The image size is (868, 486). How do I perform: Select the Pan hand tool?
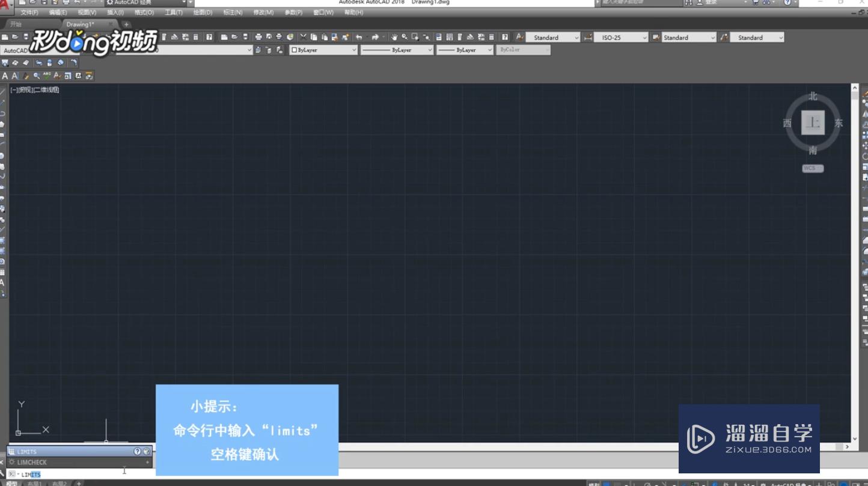coord(394,37)
